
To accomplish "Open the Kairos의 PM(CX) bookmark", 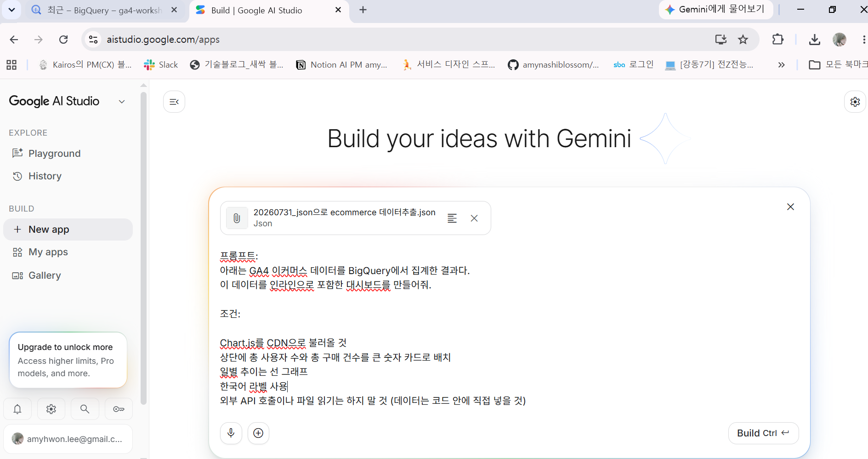I will click(85, 65).
